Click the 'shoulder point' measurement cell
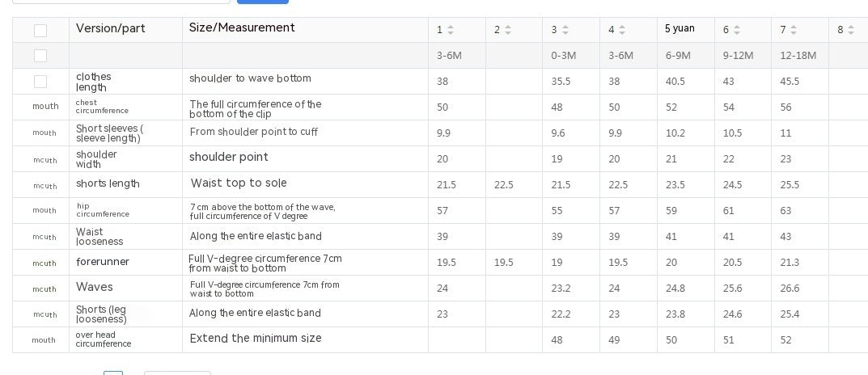 228,158
